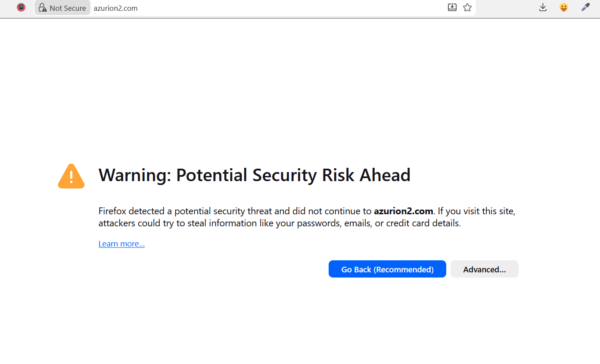Bookmark this page with the star icon
Screen dimensions: 600x364
(x=467, y=7)
